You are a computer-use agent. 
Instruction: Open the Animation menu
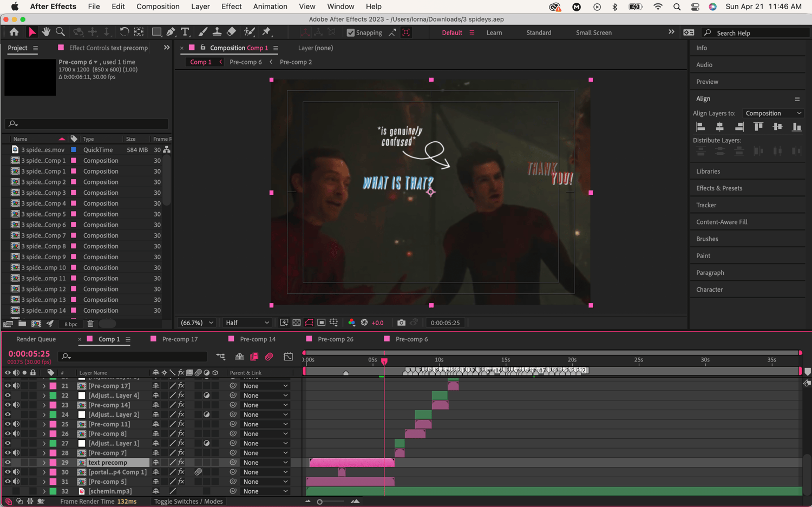point(270,6)
